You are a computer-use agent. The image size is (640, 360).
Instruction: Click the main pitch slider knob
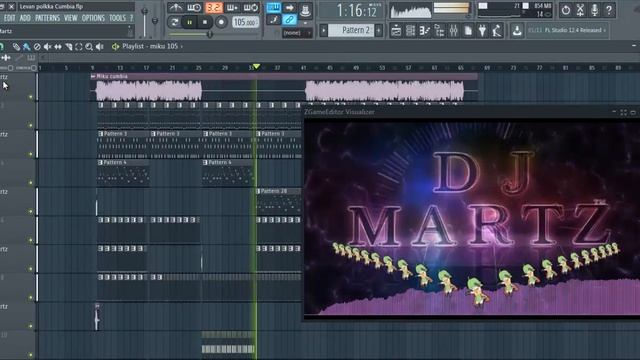pyautogui.click(x=155, y=20)
